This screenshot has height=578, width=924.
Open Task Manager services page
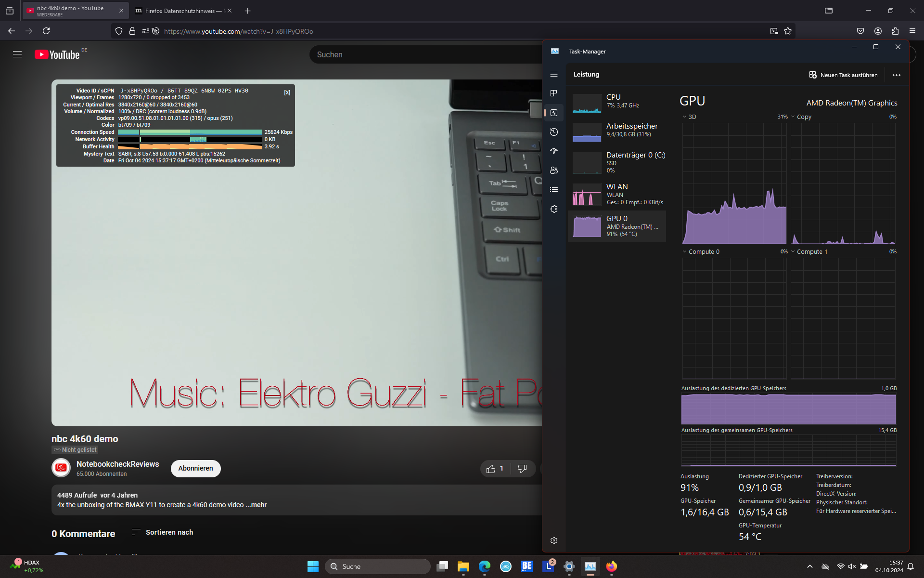coord(554,209)
